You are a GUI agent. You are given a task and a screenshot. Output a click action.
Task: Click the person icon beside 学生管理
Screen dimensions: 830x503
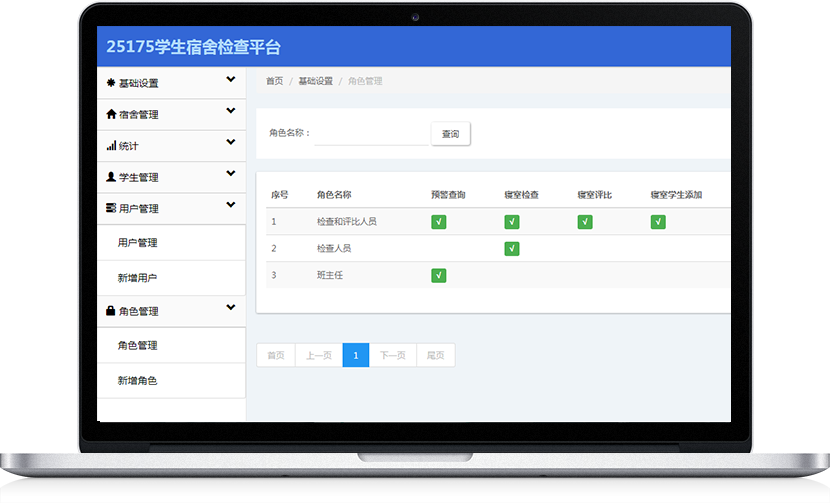[111, 177]
